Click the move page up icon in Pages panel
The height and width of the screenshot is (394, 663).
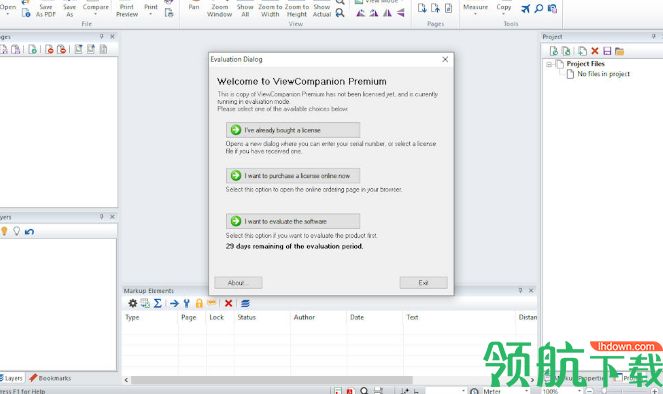(90, 49)
